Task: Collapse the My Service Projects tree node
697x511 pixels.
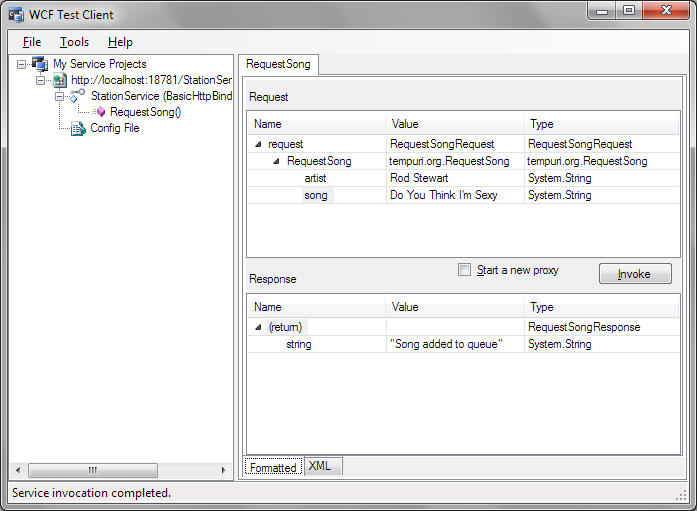Action: 21,64
